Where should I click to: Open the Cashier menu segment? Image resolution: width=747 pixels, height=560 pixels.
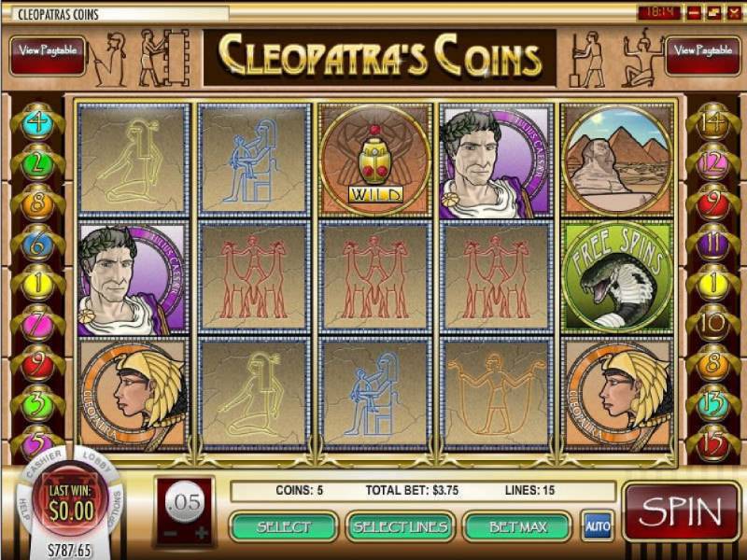(x=43, y=462)
